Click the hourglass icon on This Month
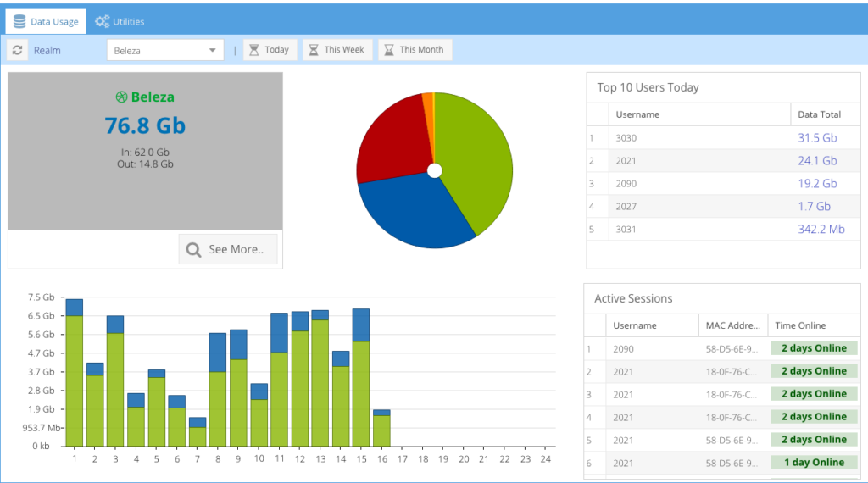The height and width of the screenshot is (483, 868). [x=388, y=50]
